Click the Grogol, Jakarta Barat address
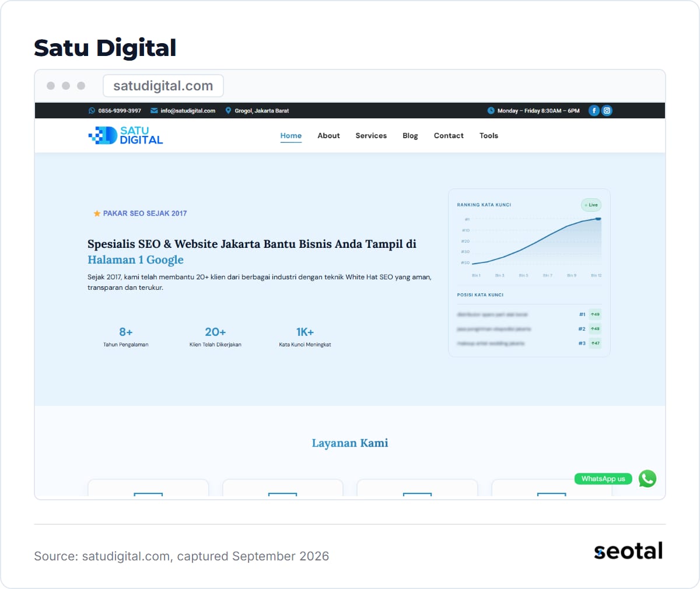700x589 pixels. coord(262,111)
